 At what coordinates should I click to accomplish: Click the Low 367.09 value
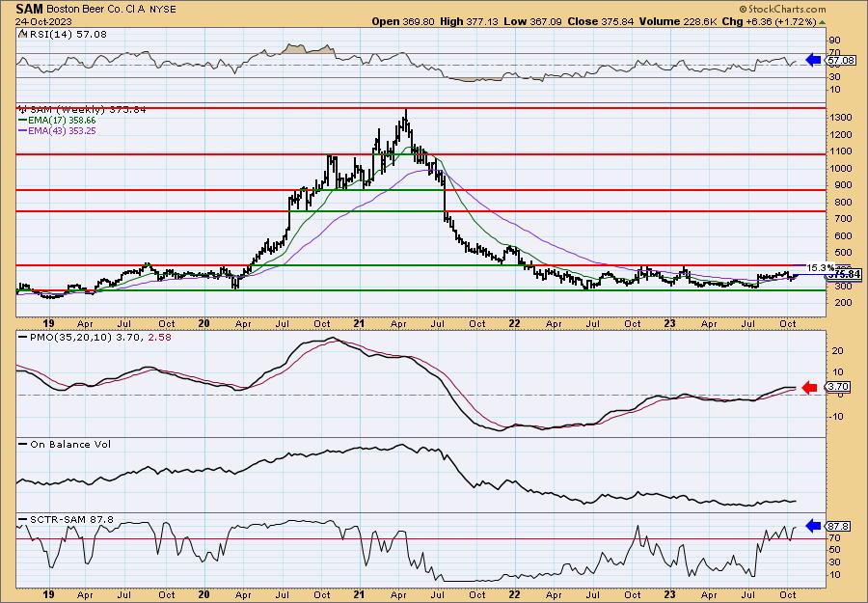(531, 21)
